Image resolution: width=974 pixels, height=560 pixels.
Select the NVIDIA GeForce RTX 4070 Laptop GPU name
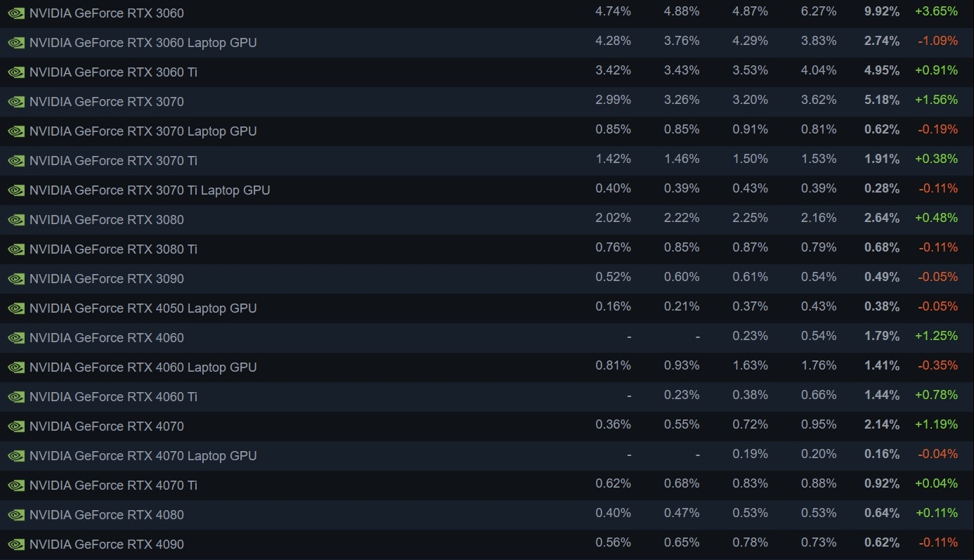click(143, 456)
